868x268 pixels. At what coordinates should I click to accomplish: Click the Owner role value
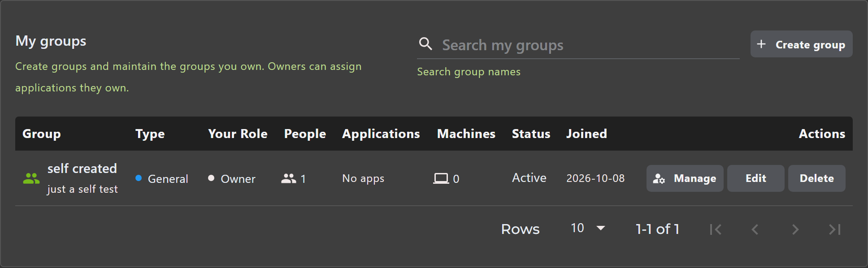coord(238,179)
